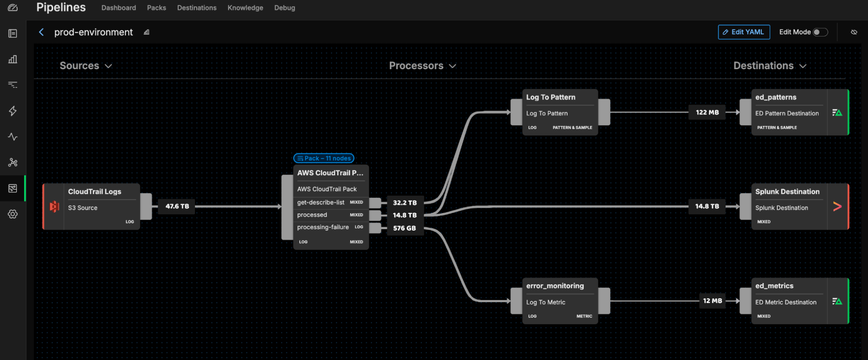Toggle the Edit Mode switch
Screen dimensions: 868x360
click(x=820, y=32)
